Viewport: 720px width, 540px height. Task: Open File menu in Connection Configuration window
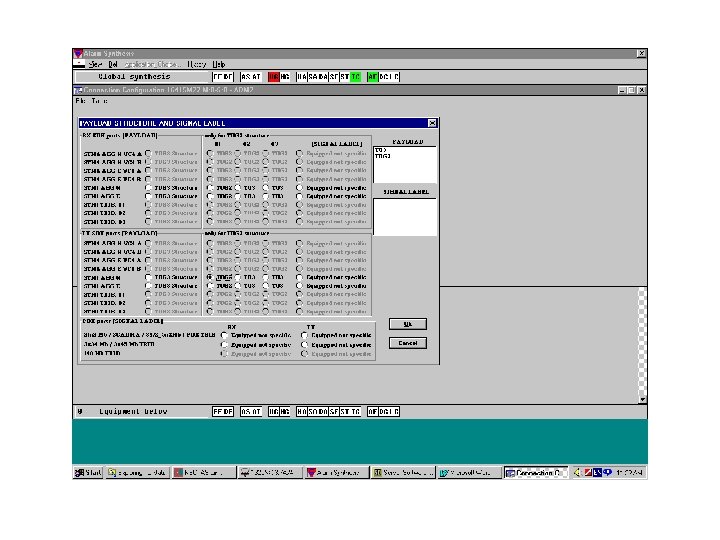coord(80,101)
